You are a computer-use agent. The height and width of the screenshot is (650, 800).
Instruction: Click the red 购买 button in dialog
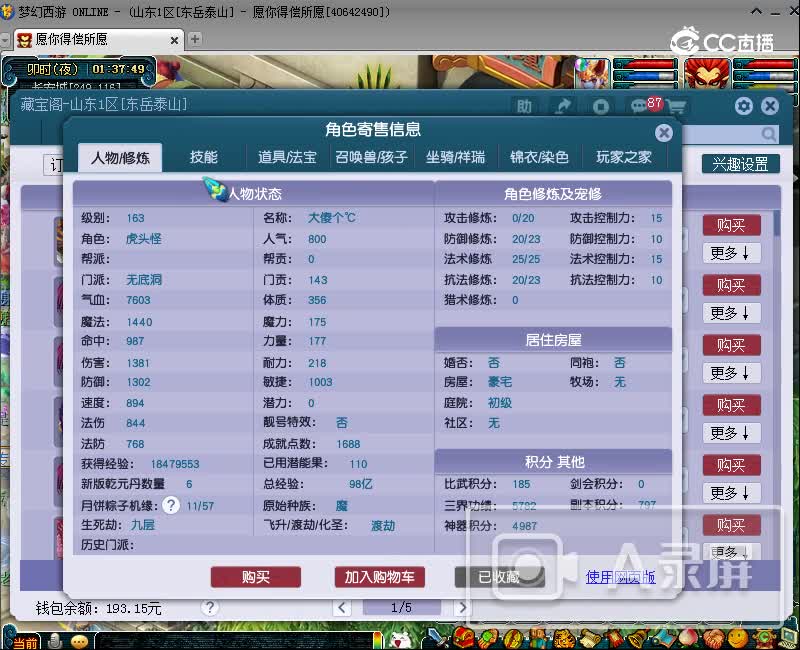(x=256, y=577)
